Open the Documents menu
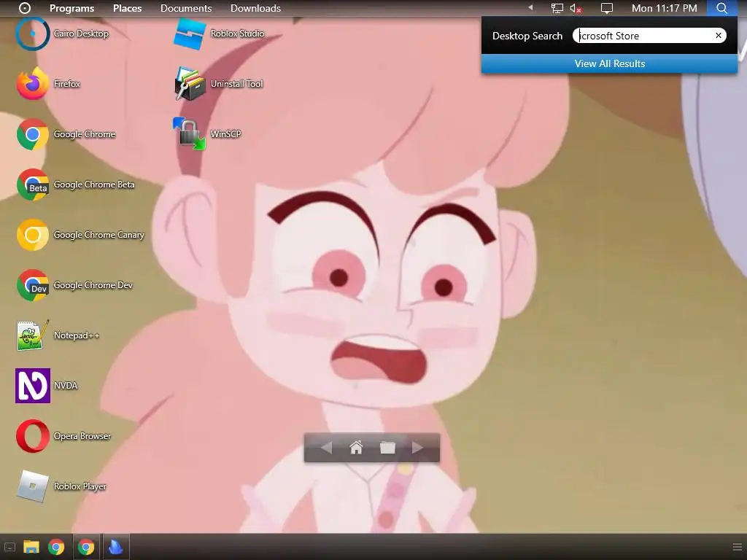747x560 pixels. tap(186, 8)
